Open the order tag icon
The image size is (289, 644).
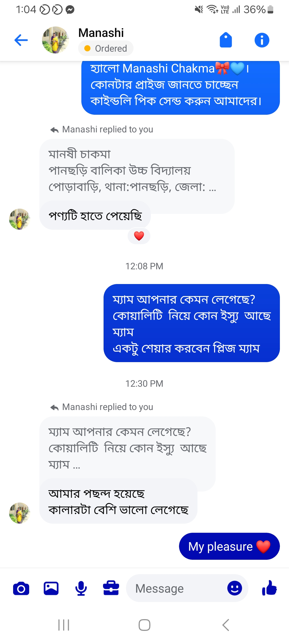pos(226,40)
